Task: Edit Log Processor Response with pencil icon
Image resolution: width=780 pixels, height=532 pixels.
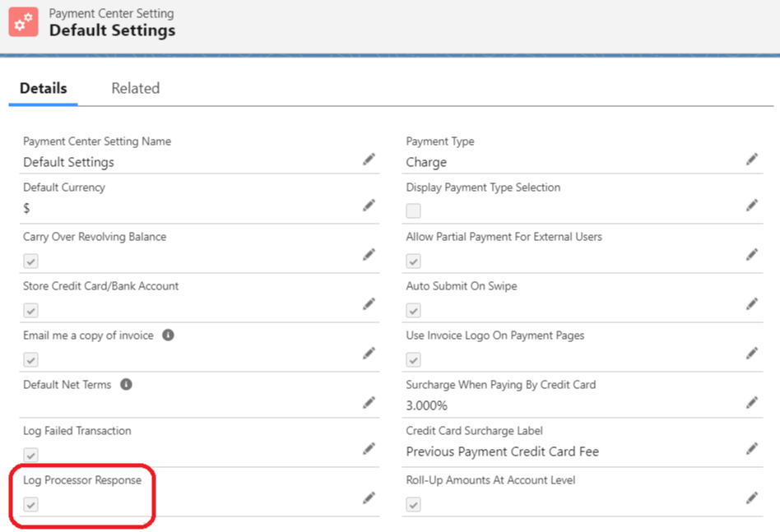Action: tap(369, 498)
